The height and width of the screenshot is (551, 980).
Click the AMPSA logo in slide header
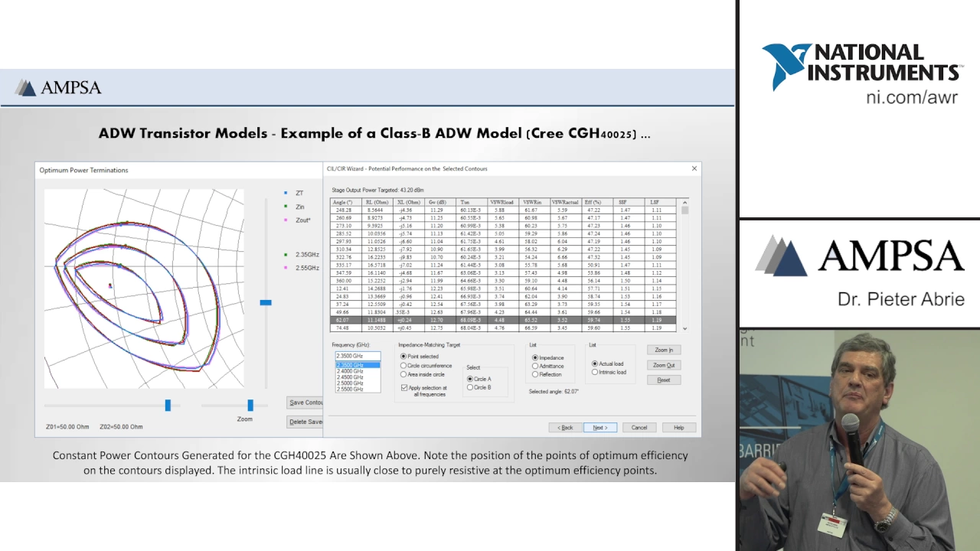58,87
